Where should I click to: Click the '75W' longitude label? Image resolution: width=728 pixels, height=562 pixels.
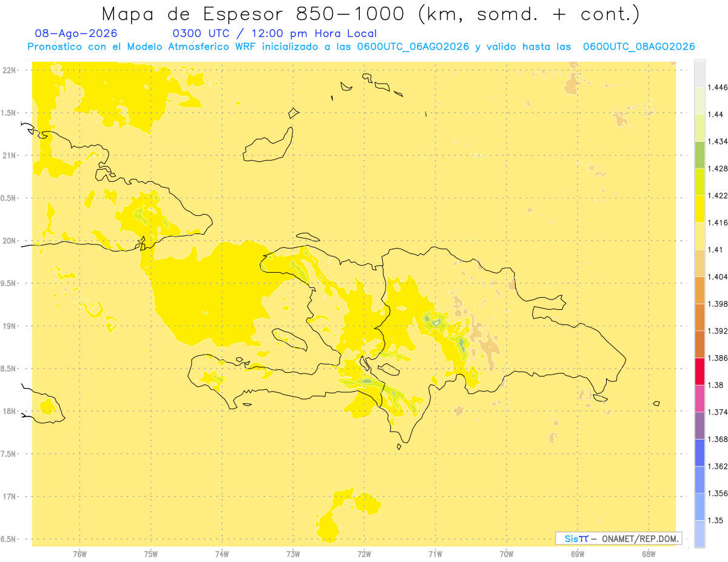pos(150,554)
